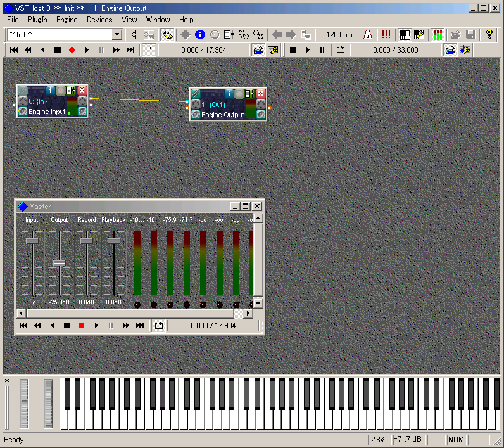
Task: Toggle first clip LED under Master meters
Action: click(x=137, y=305)
